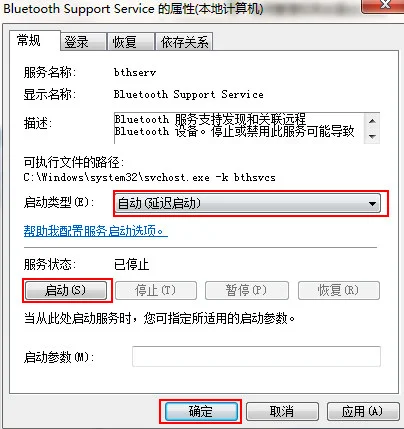Image resolution: width=404 pixels, height=429 pixels.
Task: Expand the 启动类型 startup type dropdown
Action: click(x=248, y=204)
